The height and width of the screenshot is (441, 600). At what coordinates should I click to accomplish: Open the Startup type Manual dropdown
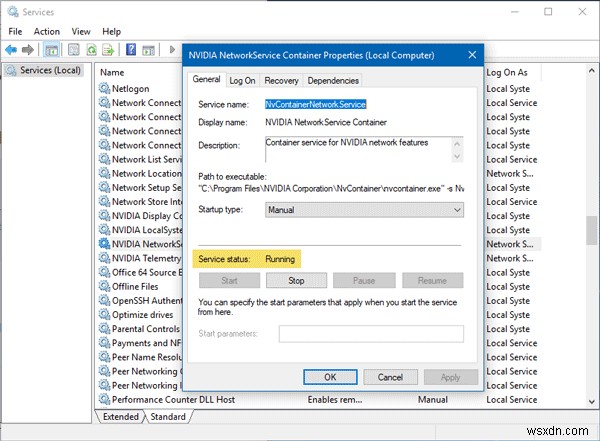point(364,210)
